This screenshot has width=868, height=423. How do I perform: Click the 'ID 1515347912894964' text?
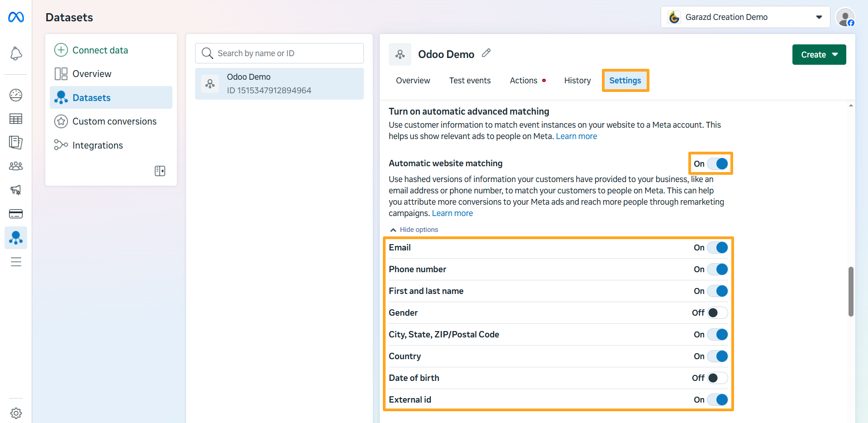tap(269, 91)
